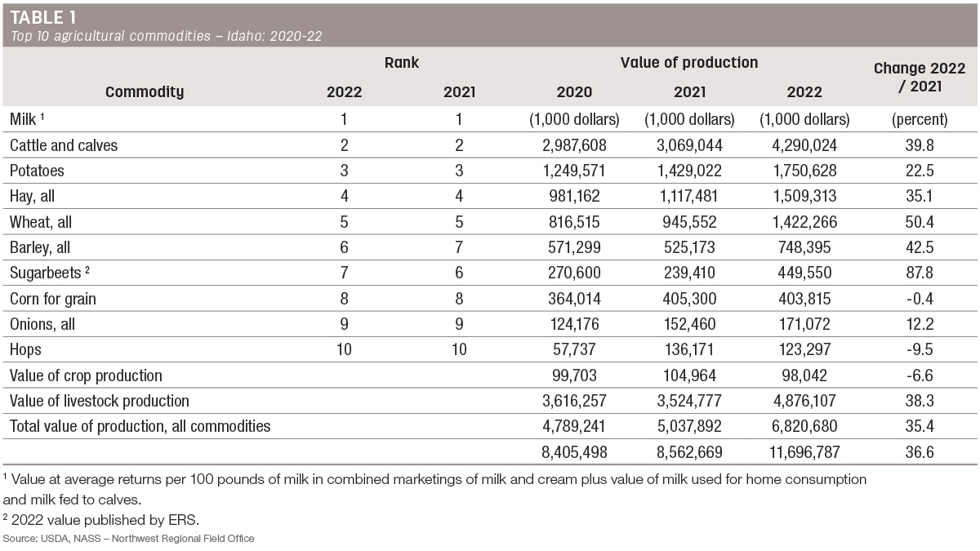Click the Barley, all commodity cell

pos(39,247)
